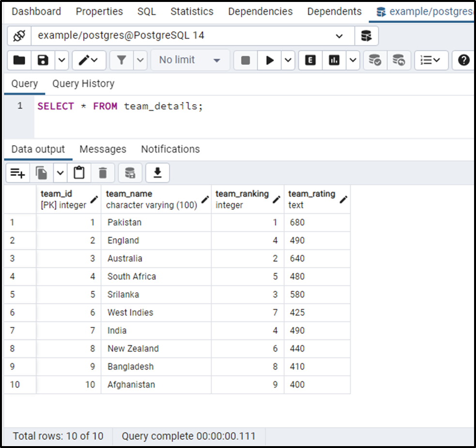Screen dimensions: 476x448
Task: Commit the current transaction
Action: (375, 60)
